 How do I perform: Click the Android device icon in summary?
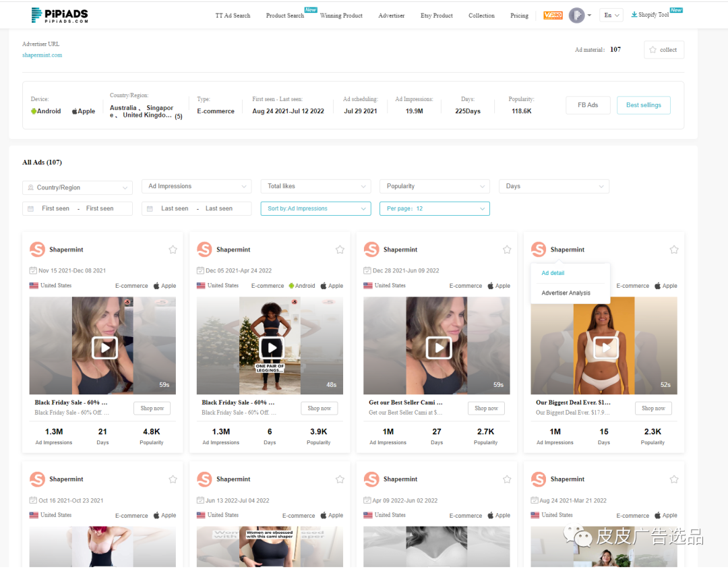[34, 111]
